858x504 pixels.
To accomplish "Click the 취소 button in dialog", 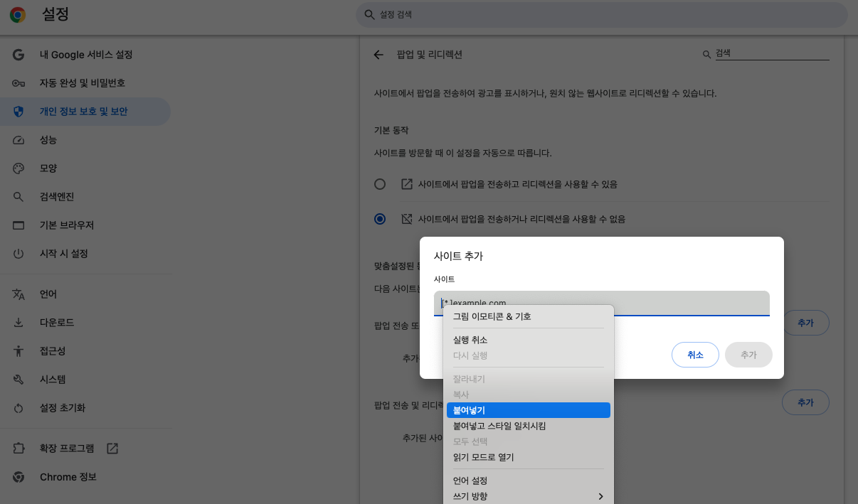I will click(695, 355).
